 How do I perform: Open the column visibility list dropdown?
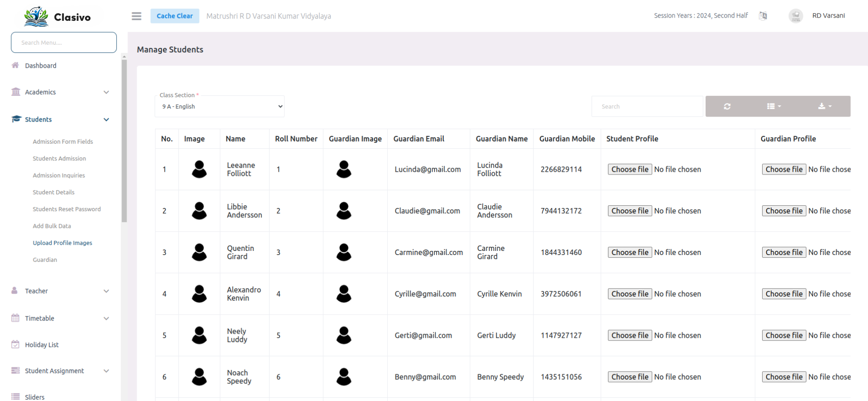point(774,106)
